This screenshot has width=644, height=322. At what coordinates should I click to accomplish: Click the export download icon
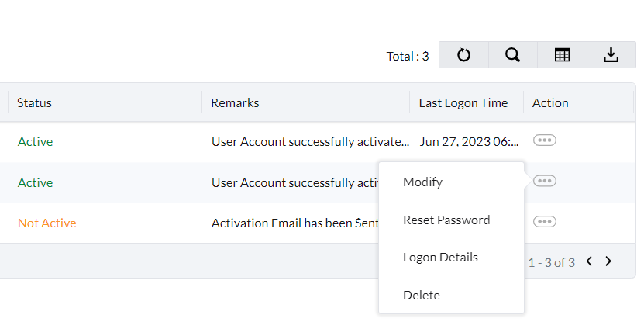pyautogui.click(x=611, y=55)
